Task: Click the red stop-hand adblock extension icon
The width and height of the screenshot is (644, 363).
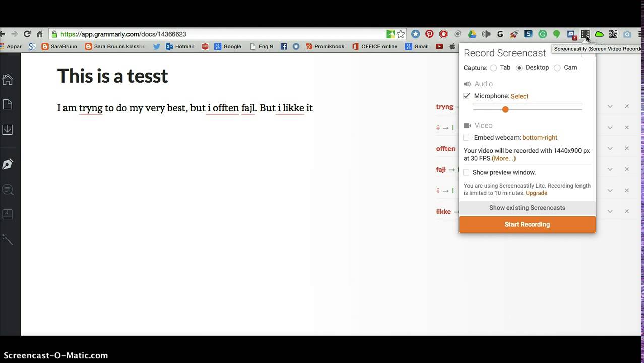Action: click(443, 34)
